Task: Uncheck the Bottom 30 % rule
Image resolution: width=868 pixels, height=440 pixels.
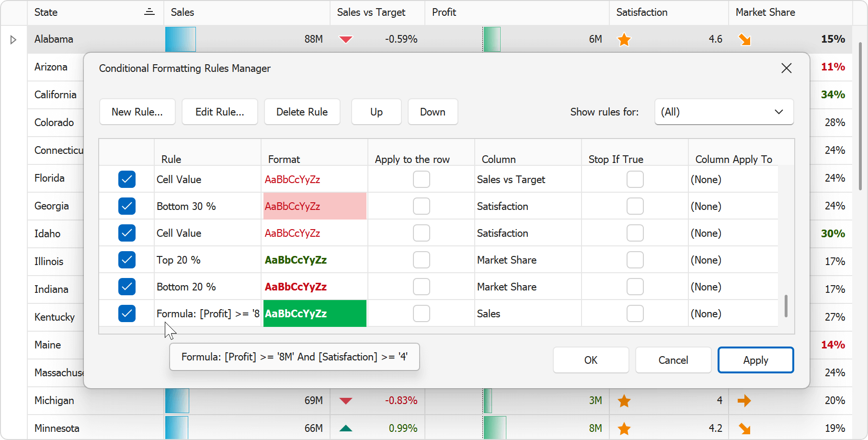Action: (126, 206)
